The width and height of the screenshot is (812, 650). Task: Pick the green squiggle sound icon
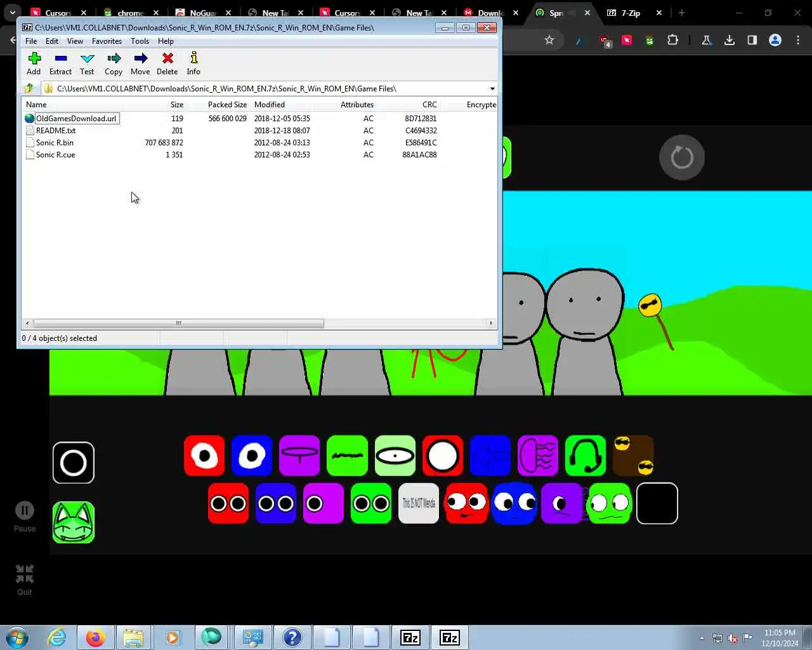tap(347, 456)
